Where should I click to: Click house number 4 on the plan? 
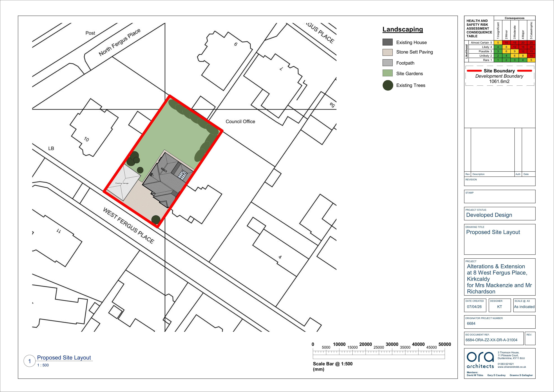coord(280,257)
